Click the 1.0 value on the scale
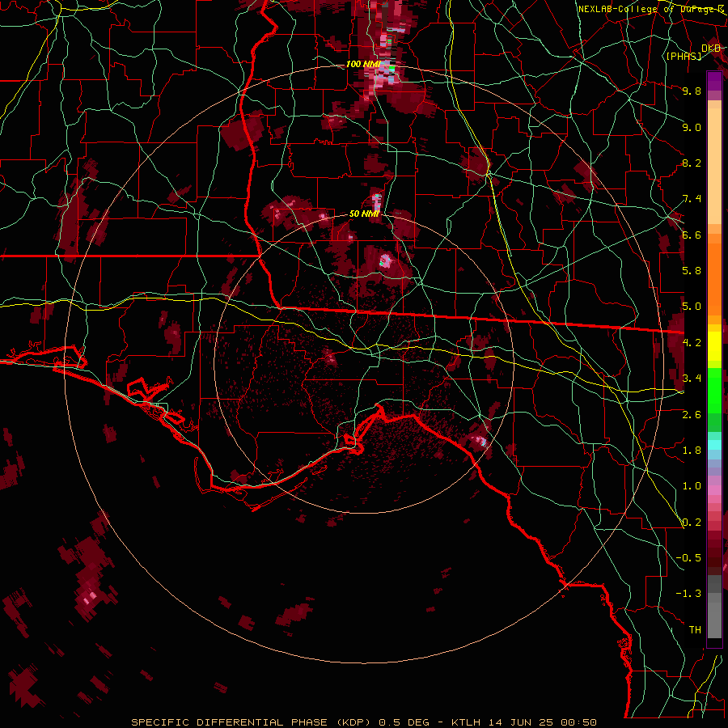The width and height of the screenshot is (728, 728). (692, 486)
